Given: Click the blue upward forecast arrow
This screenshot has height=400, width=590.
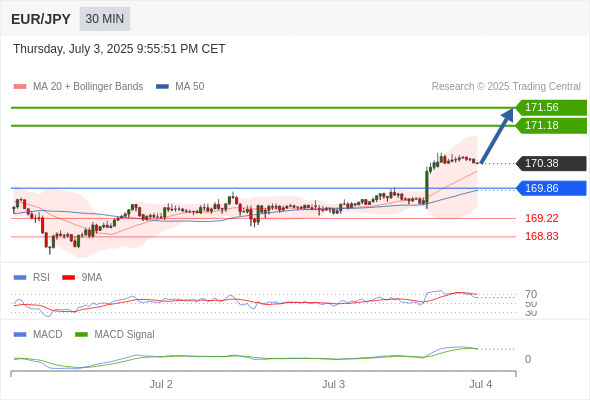Looking at the screenshot, I should [x=497, y=135].
